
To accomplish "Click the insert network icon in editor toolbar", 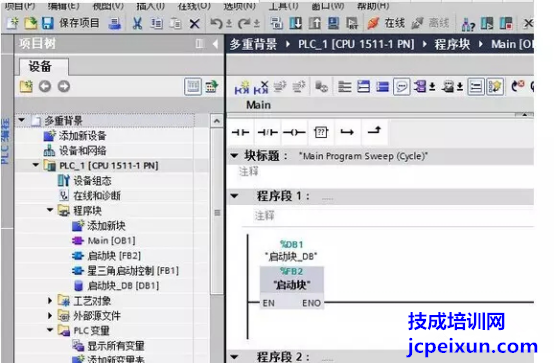I will tap(242, 87).
